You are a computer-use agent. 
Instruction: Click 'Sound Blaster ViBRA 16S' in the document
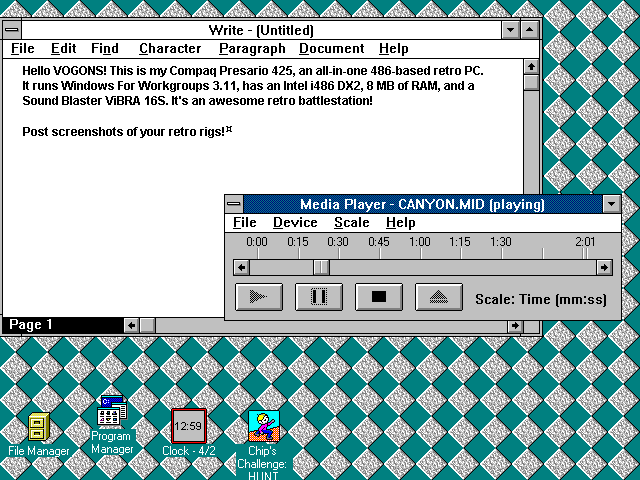[94, 101]
